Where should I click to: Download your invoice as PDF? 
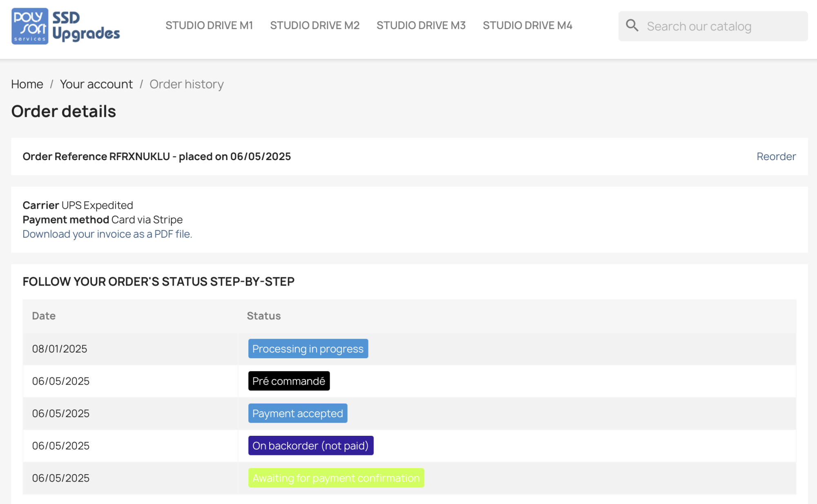[107, 234]
